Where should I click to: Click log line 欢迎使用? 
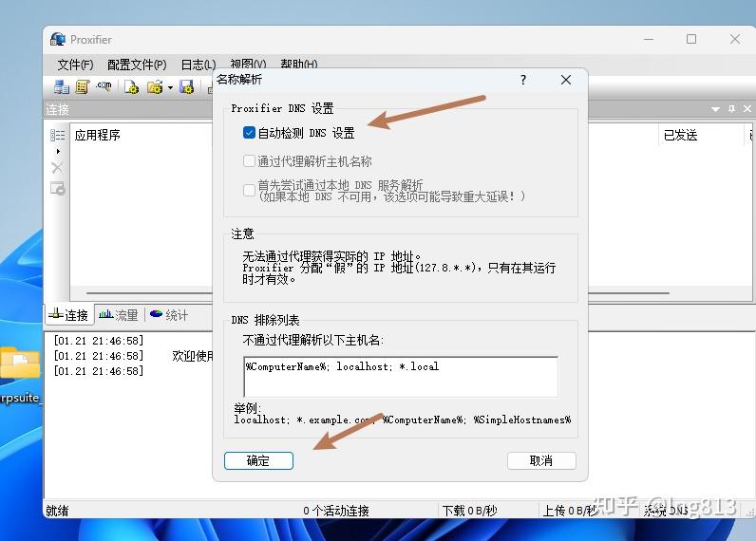tap(193, 356)
